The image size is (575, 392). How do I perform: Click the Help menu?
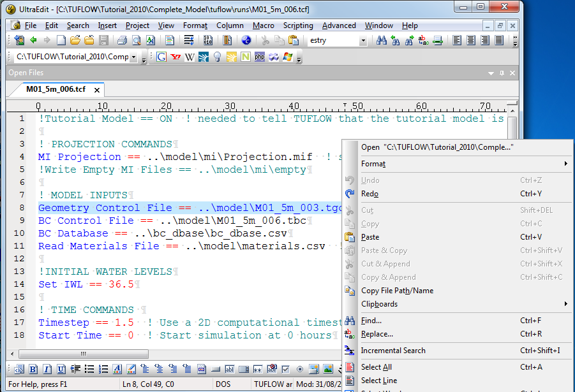point(410,25)
